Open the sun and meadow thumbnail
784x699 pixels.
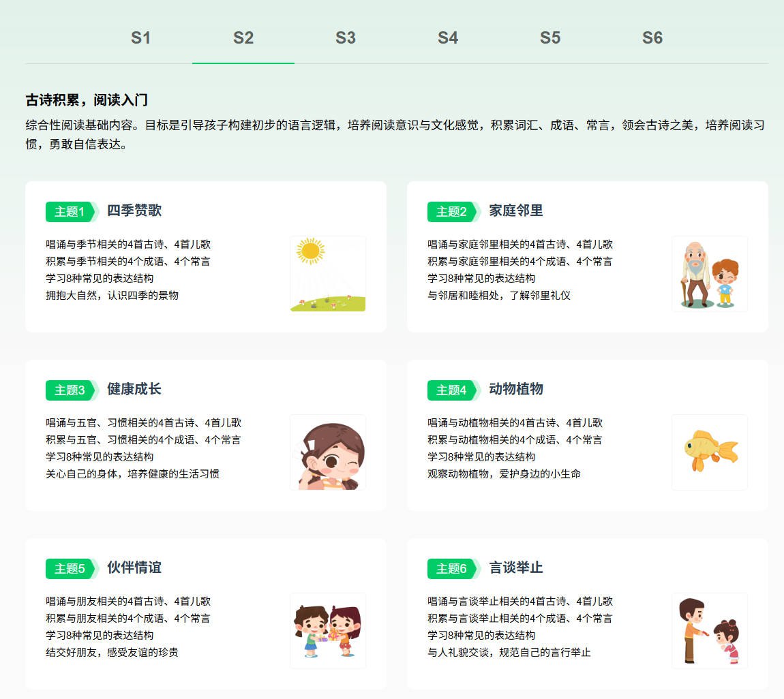click(x=328, y=274)
